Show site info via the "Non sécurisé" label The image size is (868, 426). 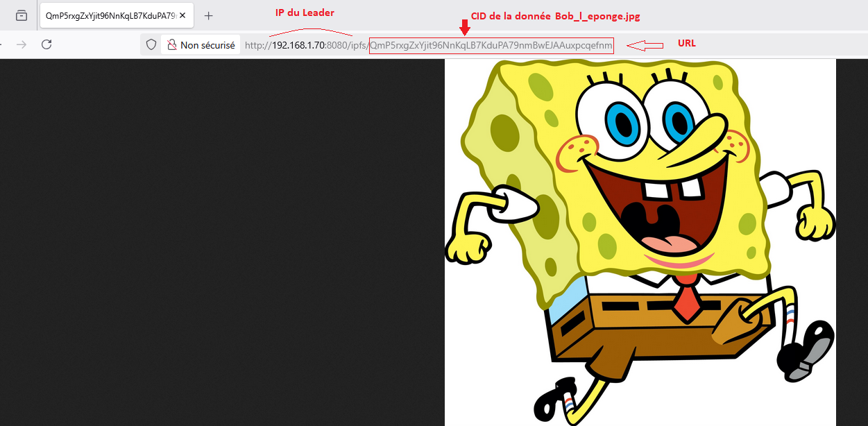(207, 45)
